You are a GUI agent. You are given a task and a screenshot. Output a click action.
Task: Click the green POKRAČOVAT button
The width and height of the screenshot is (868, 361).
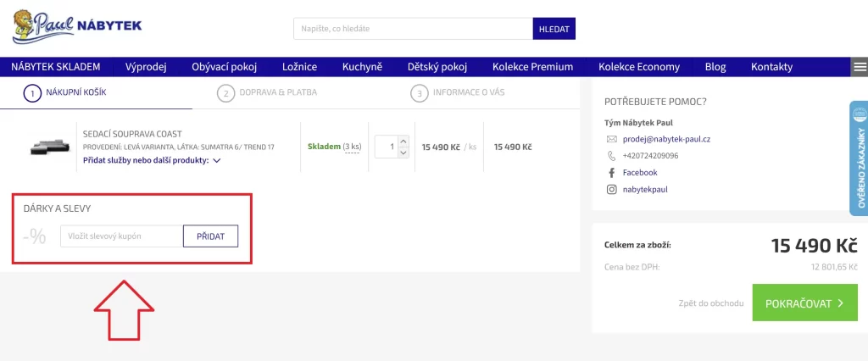(805, 303)
